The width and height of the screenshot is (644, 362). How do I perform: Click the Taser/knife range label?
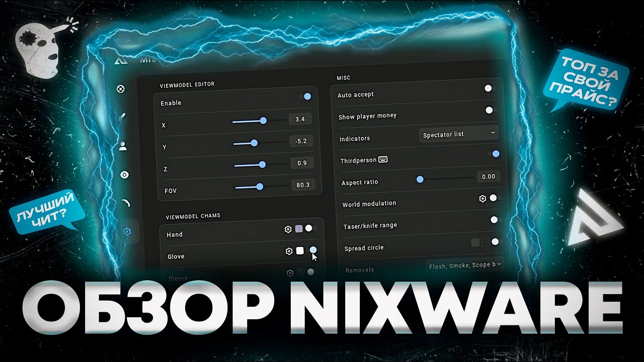370,226
